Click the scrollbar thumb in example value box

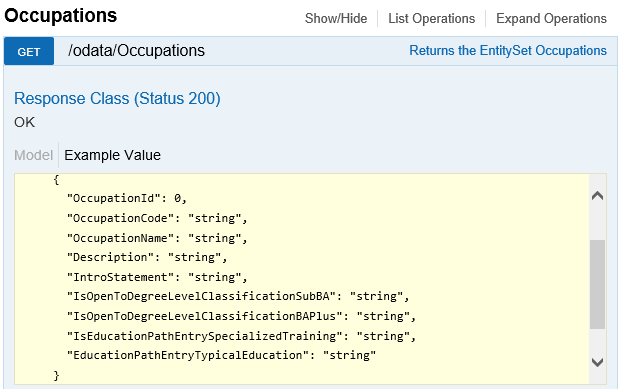(x=598, y=284)
